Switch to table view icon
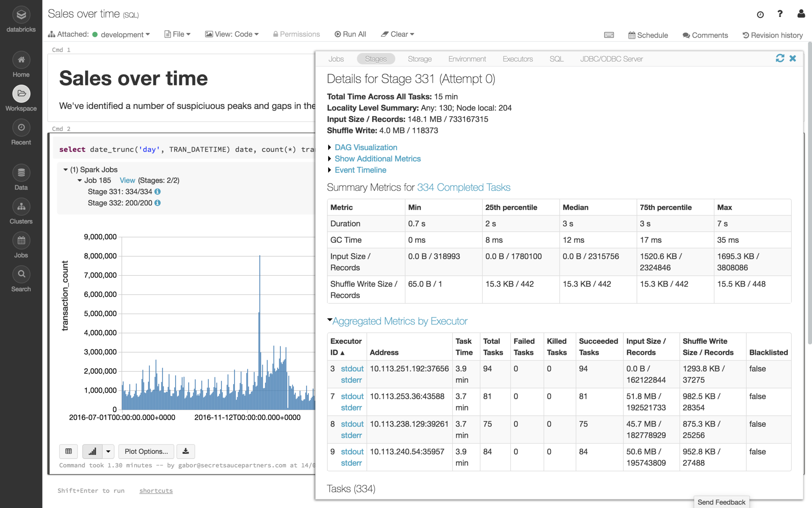The width and height of the screenshot is (812, 508). 68,451
